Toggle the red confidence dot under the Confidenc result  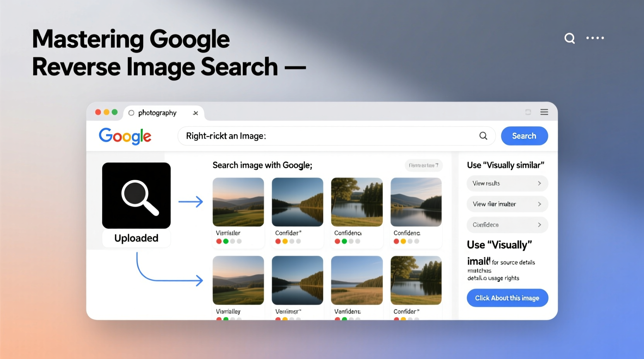click(x=337, y=241)
